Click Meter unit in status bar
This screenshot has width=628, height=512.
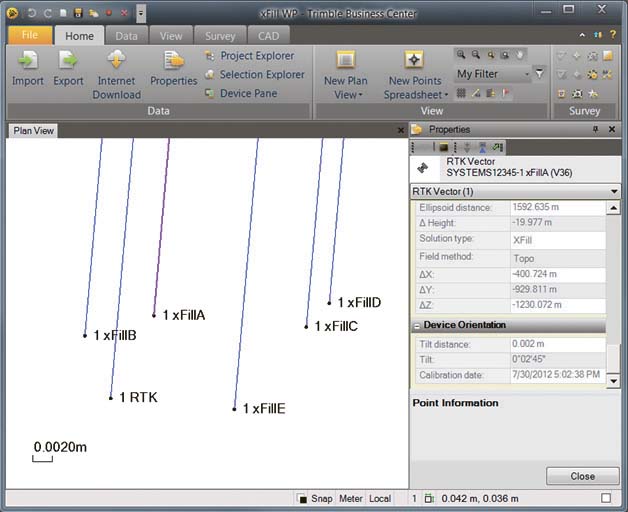[350, 498]
